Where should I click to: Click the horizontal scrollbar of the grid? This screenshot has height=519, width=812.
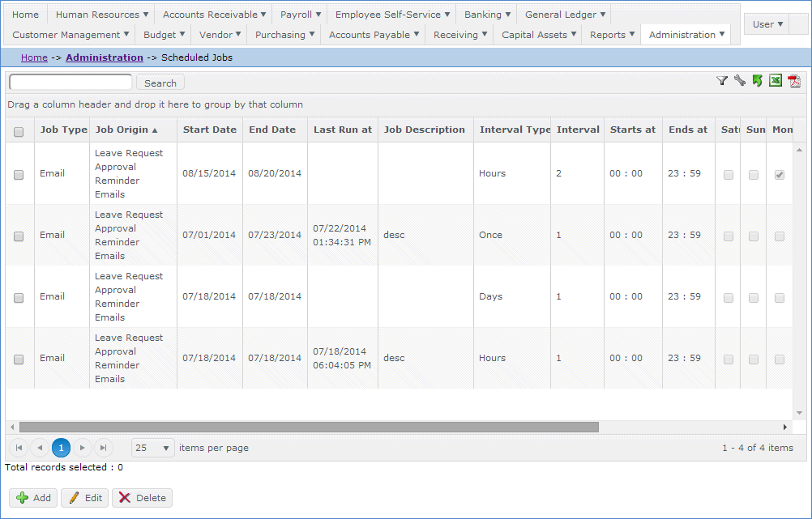point(308,427)
